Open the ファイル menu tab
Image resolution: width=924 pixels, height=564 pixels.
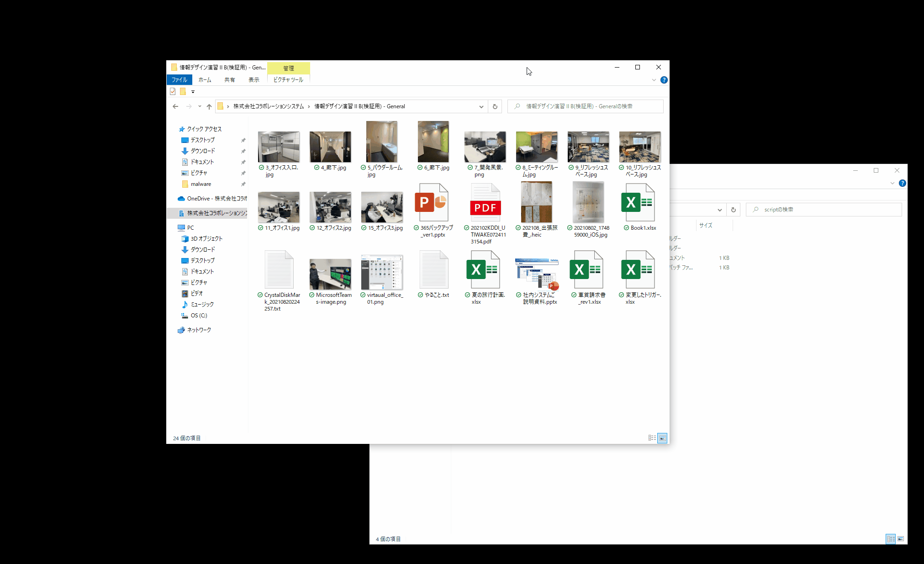pos(179,80)
